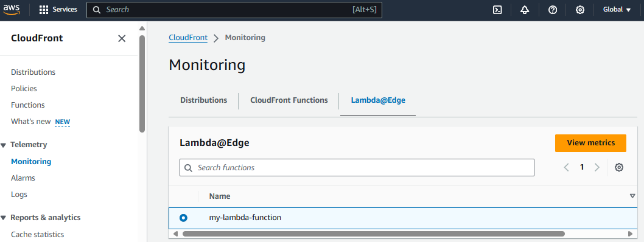Follow the CloudFront breadcrumb link
Viewport: 644px width, 242px height.
click(188, 38)
